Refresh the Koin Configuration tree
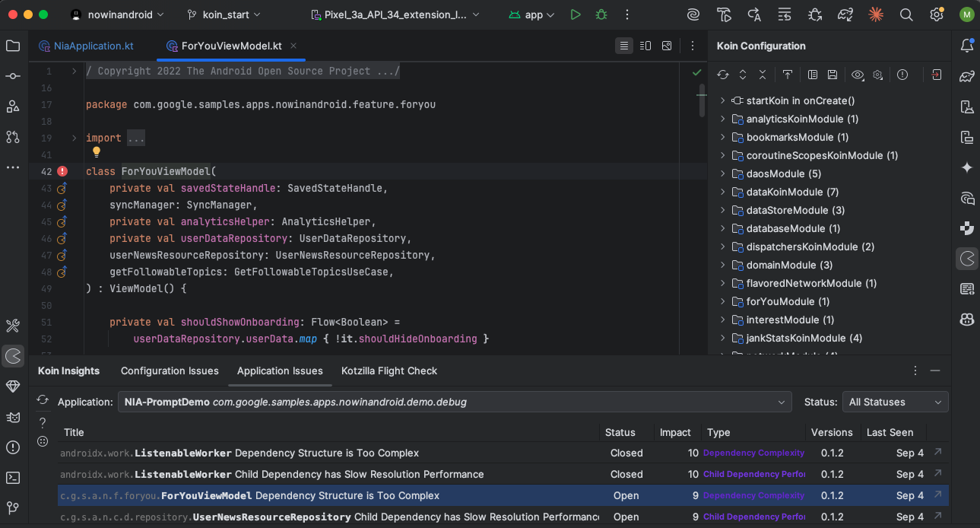 click(x=723, y=75)
